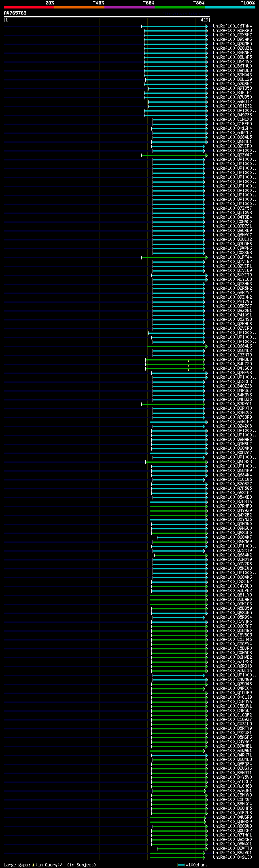The image size is (259, 868).
Task: Click the green alignment bar for B4JGC3
Action: click(x=175, y=369)
